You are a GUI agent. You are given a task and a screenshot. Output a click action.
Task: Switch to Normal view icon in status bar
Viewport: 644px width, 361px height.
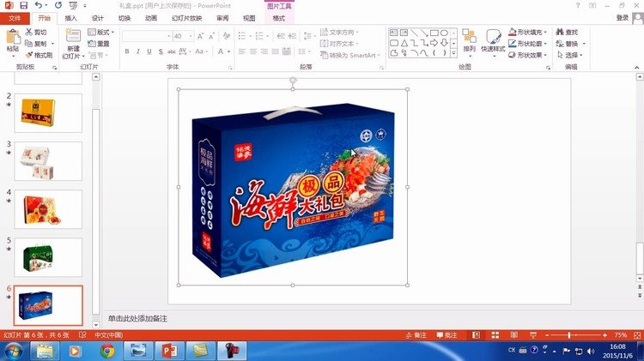click(x=476, y=335)
